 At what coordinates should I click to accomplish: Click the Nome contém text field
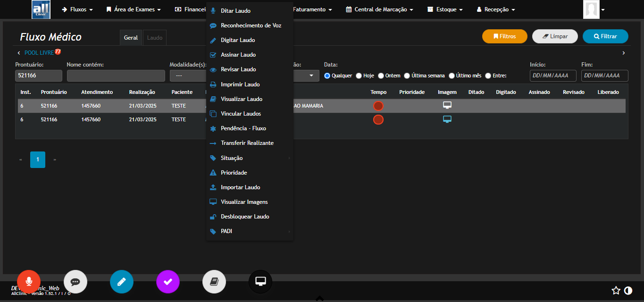pyautogui.click(x=116, y=75)
